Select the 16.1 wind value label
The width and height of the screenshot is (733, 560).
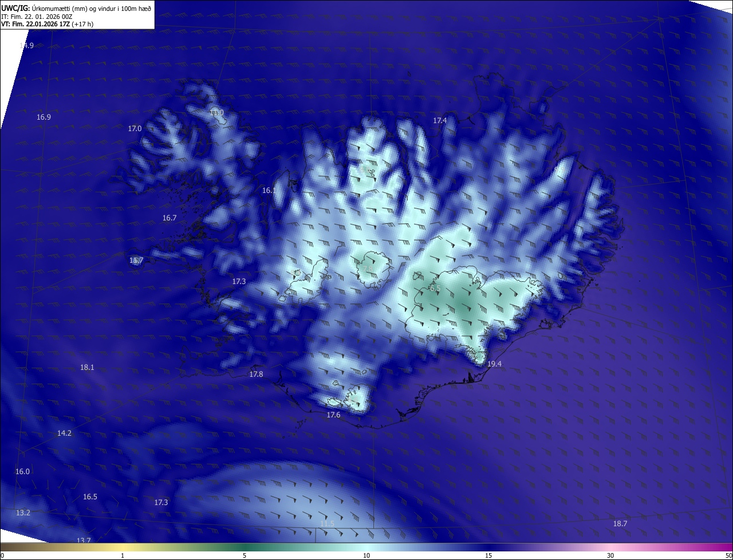click(269, 190)
